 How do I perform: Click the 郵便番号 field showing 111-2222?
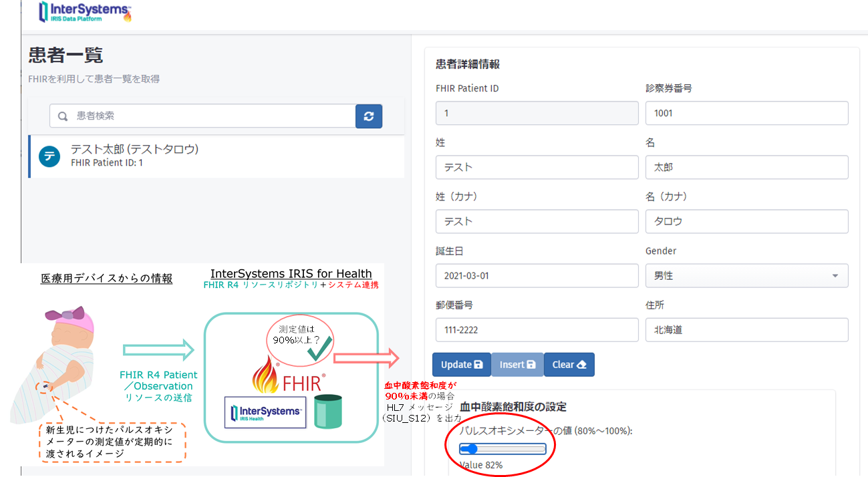click(x=537, y=330)
